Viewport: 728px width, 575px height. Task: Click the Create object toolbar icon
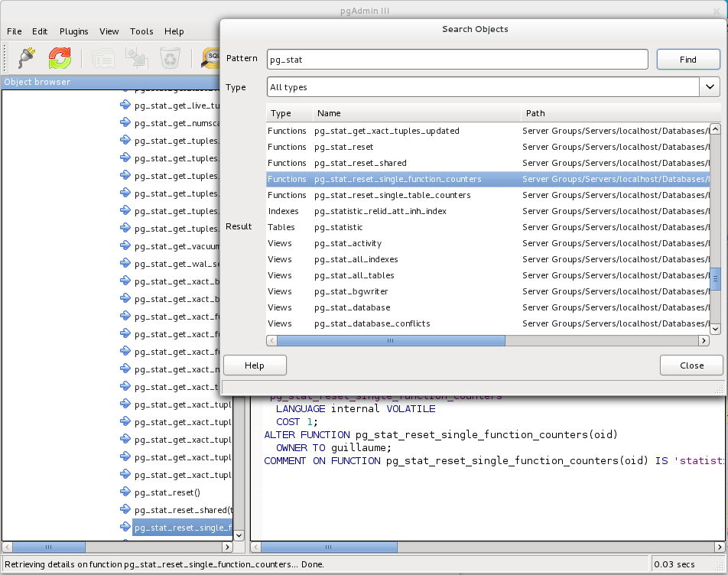(136, 58)
